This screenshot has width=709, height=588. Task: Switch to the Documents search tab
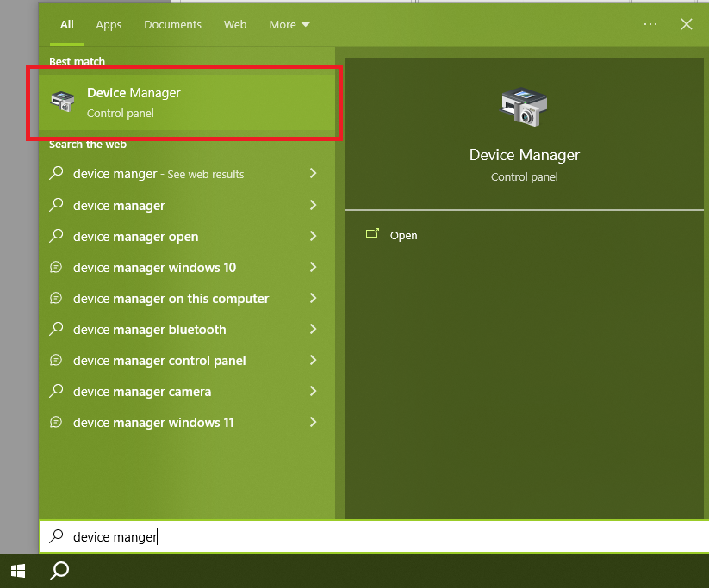pyautogui.click(x=172, y=25)
